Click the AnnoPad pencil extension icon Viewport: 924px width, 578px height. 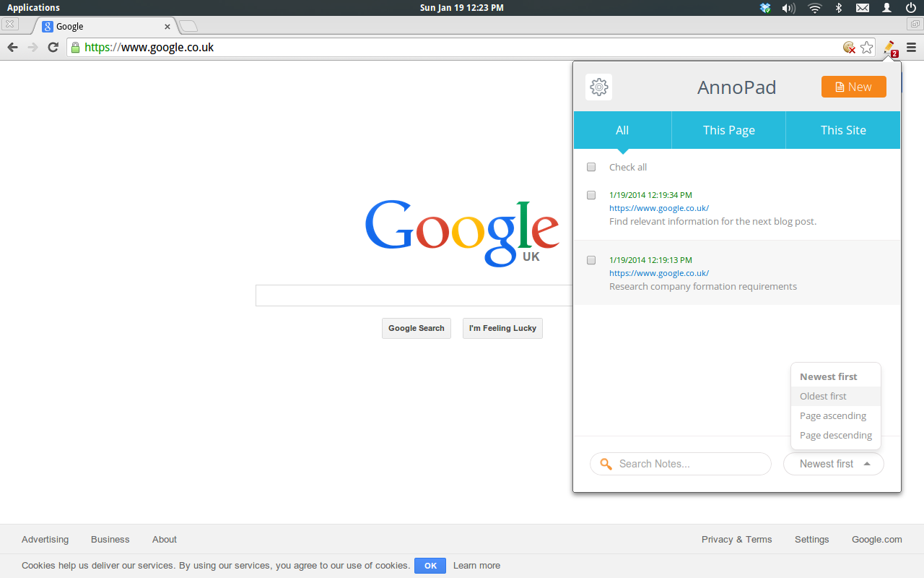pyautogui.click(x=889, y=48)
